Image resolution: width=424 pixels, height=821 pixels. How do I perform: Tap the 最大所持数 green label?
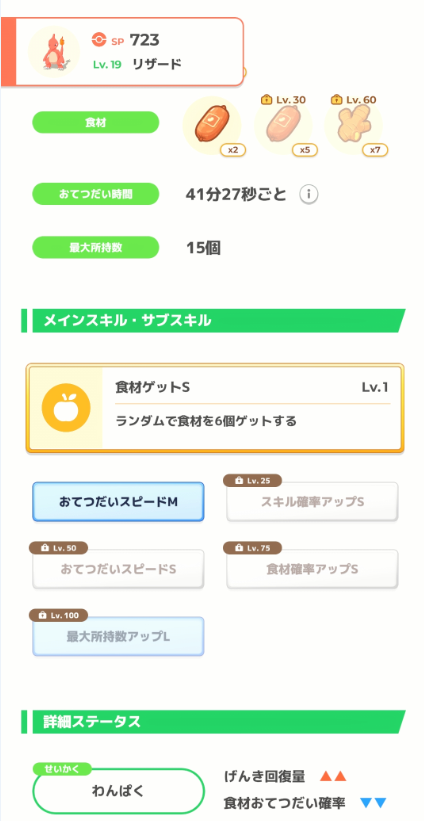pyautogui.click(x=95, y=247)
